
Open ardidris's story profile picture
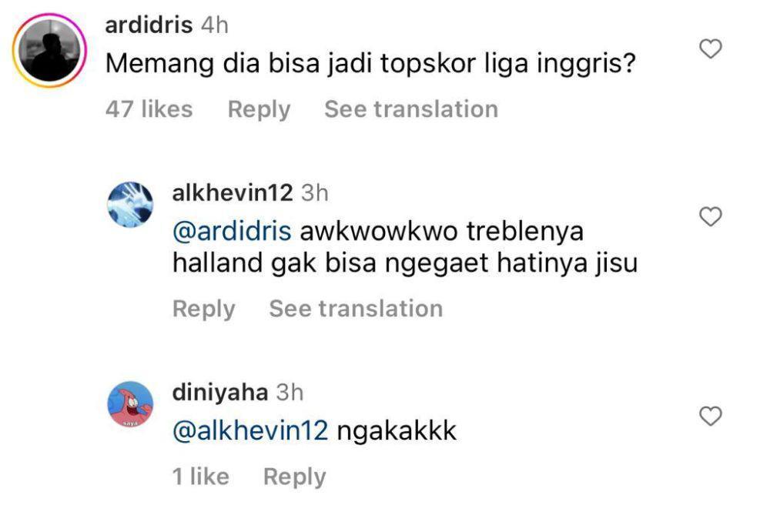[49, 51]
